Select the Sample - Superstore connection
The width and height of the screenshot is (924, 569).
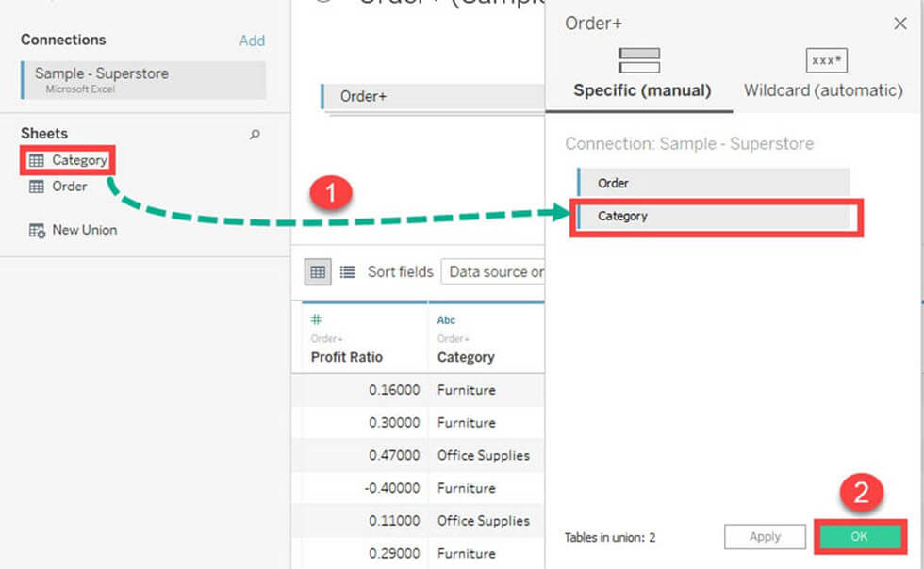(143, 79)
